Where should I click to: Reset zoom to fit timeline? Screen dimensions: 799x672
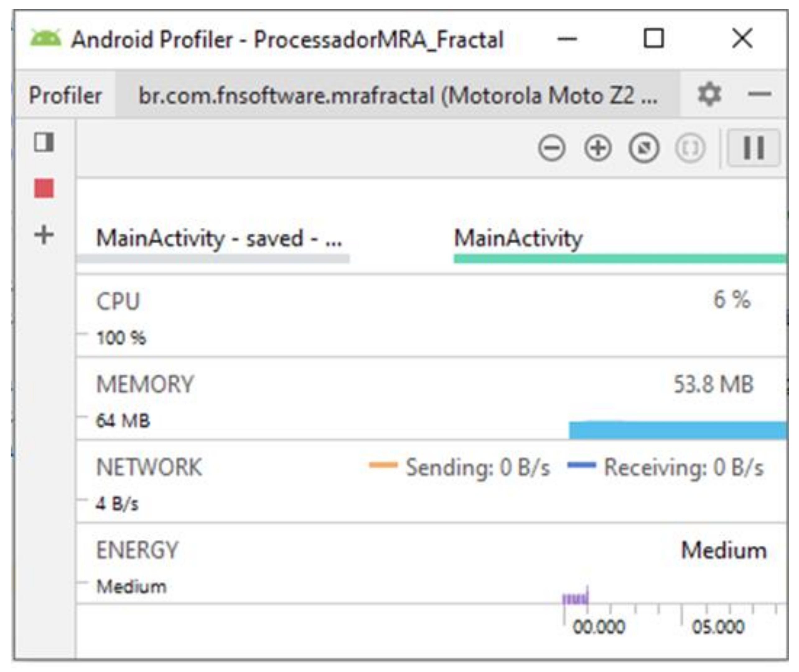coord(643,148)
